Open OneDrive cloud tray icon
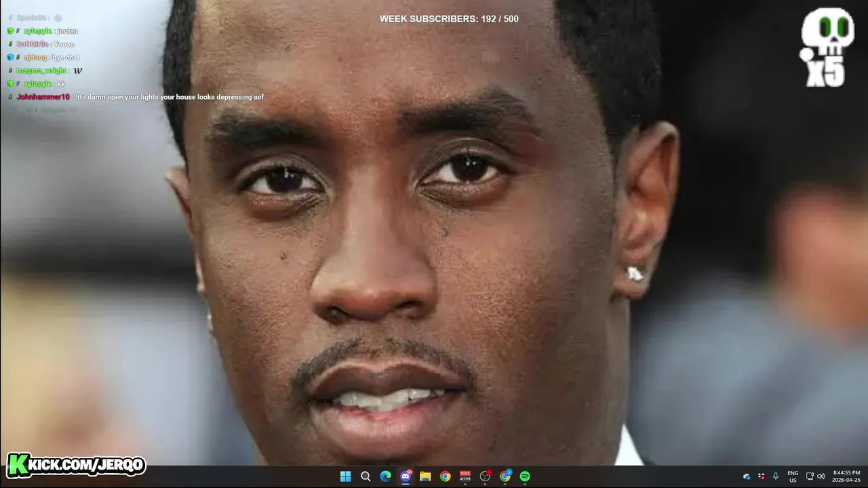Screen dimensions: 868x488 (x=747, y=476)
